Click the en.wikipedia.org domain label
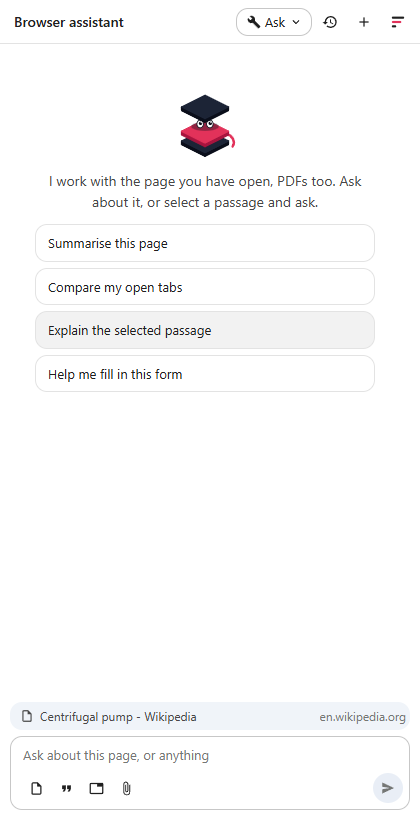Image resolution: width=420 pixels, height=820 pixels. [x=362, y=717]
